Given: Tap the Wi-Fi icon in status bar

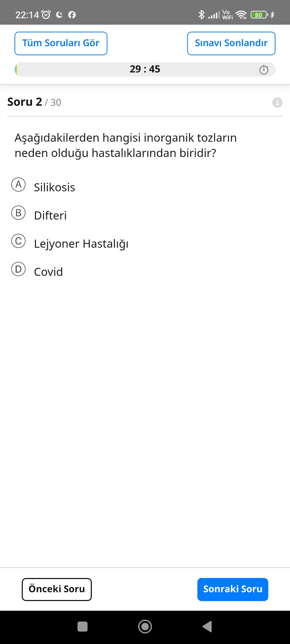Looking at the screenshot, I should point(241,15).
